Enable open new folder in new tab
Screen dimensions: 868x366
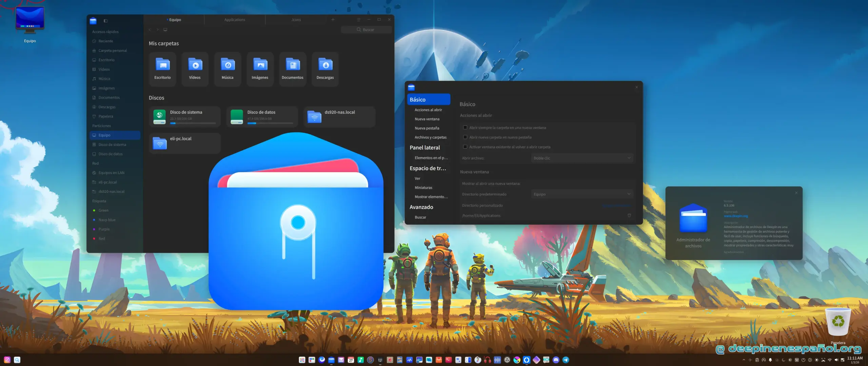pos(465,137)
